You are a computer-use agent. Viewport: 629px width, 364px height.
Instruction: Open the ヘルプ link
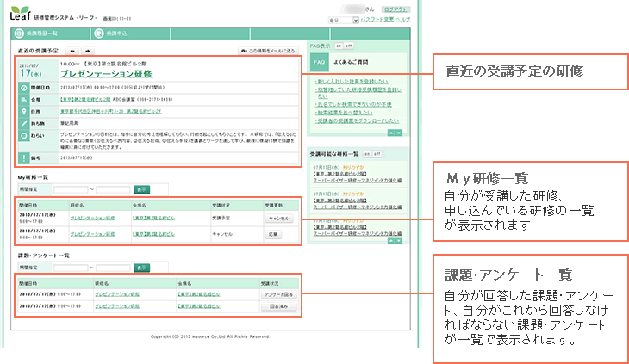tap(402, 20)
